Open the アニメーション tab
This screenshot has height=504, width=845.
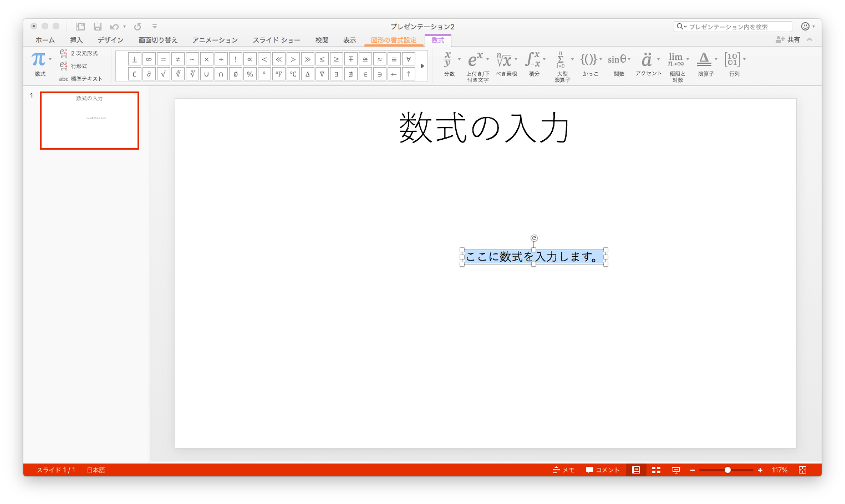click(215, 40)
